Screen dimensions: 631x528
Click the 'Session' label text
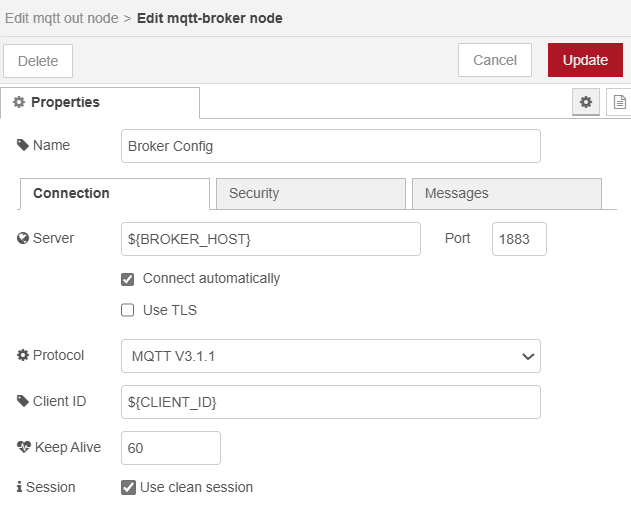point(50,487)
